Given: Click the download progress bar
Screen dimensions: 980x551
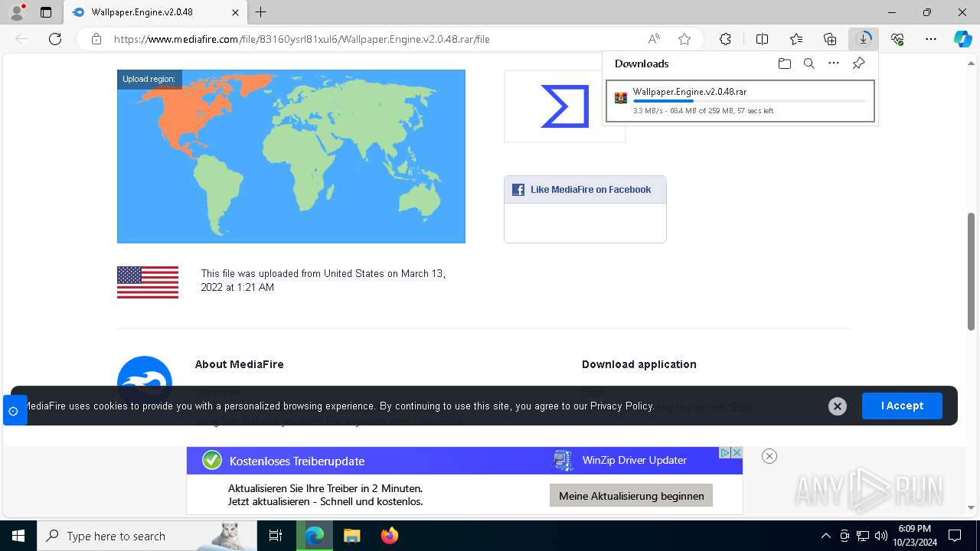Looking at the screenshot, I should 749,101.
